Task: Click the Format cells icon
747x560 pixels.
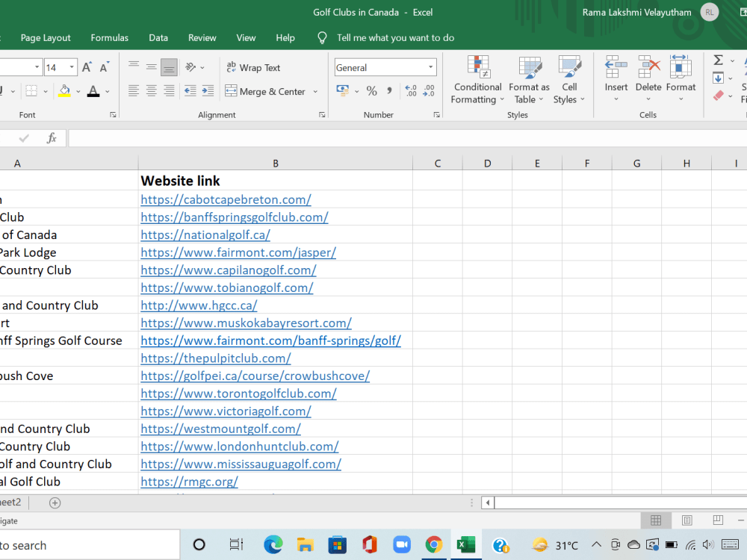Action: point(681,66)
